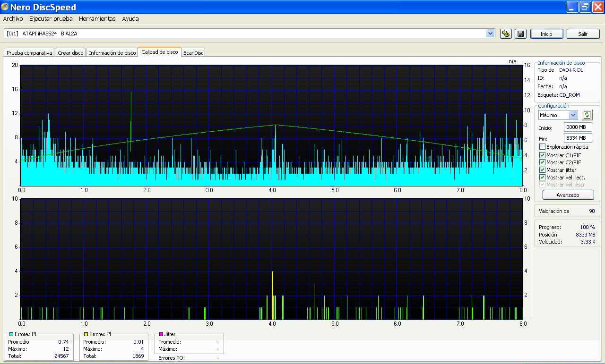Uncheck Mostrar C1/PIE
Screen dimensions: 605x364
(x=542, y=155)
